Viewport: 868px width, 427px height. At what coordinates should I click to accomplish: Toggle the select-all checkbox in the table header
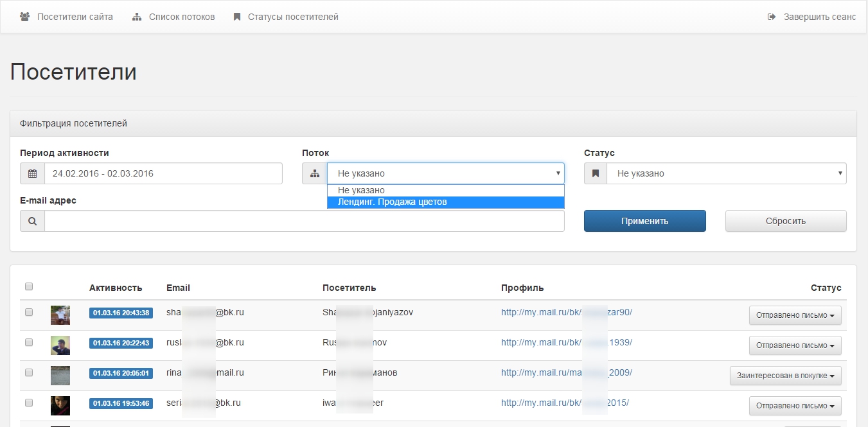point(29,287)
